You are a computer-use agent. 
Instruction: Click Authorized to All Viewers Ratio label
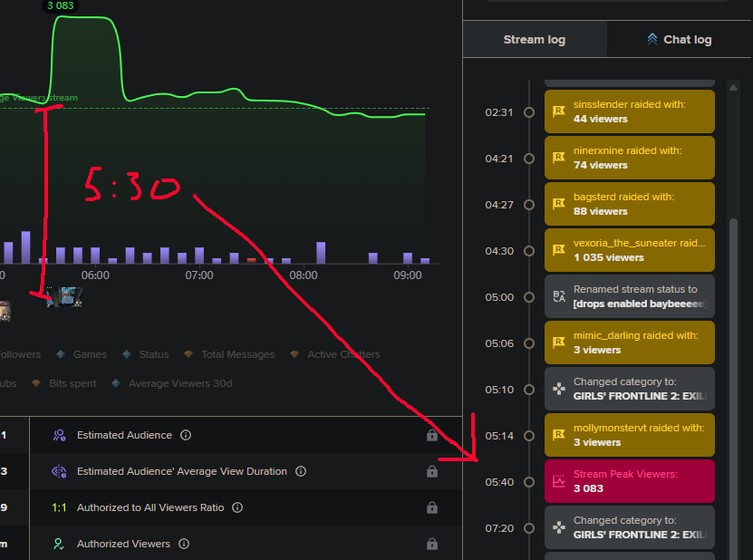pos(150,507)
